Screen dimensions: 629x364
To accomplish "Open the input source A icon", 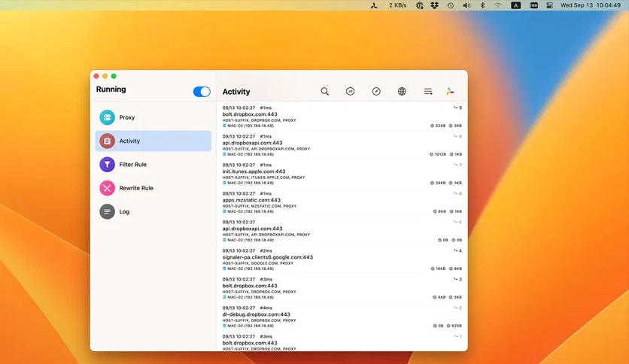I will coord(516,5).
